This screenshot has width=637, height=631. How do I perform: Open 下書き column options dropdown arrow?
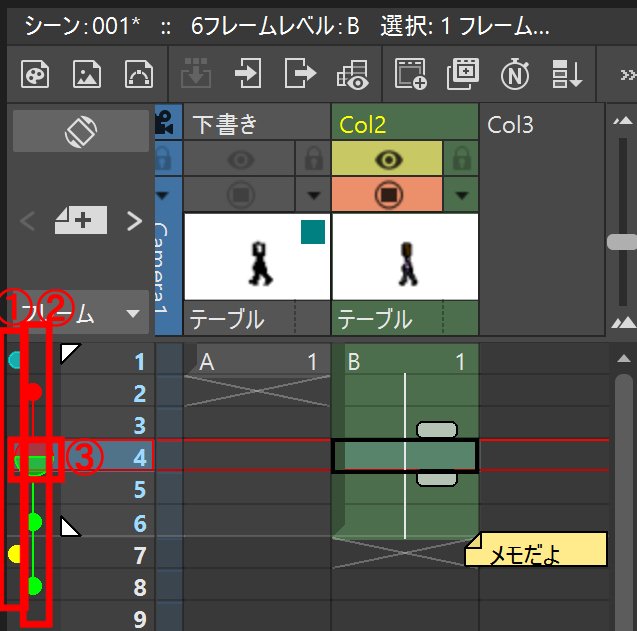[313, 195]
